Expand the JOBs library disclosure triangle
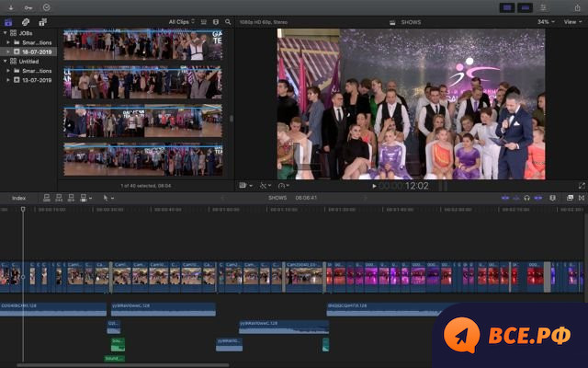This screenshot has height=368, width=588. 7,32
